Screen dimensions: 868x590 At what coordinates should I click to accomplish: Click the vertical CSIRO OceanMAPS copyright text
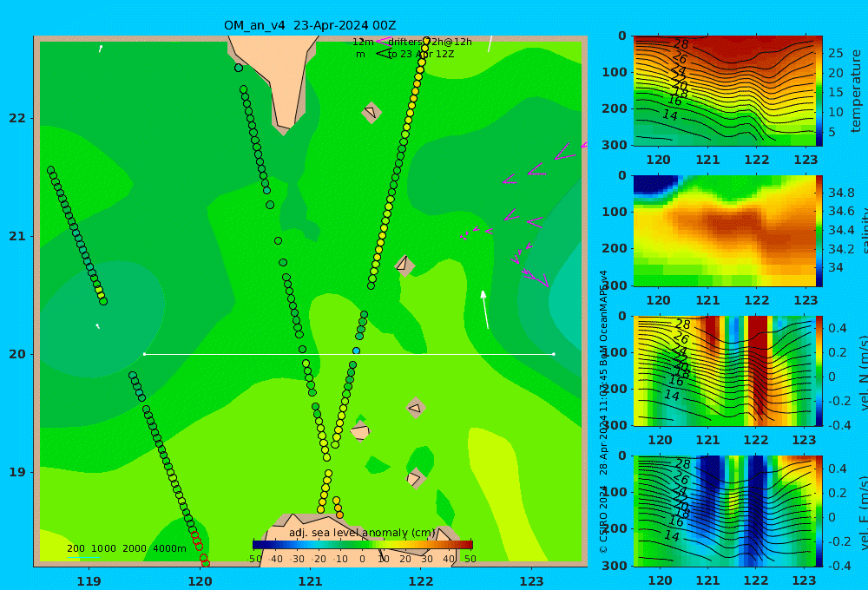[x=603, y=412]
